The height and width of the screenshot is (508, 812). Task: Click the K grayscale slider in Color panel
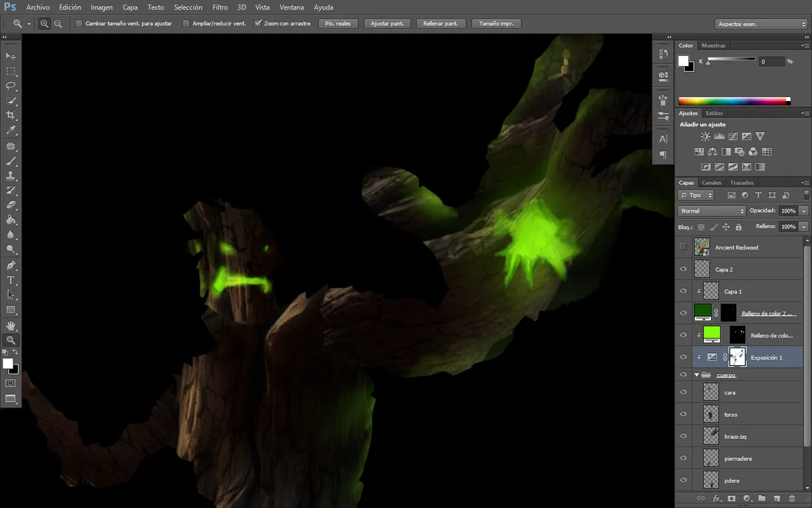coord(731,60)
